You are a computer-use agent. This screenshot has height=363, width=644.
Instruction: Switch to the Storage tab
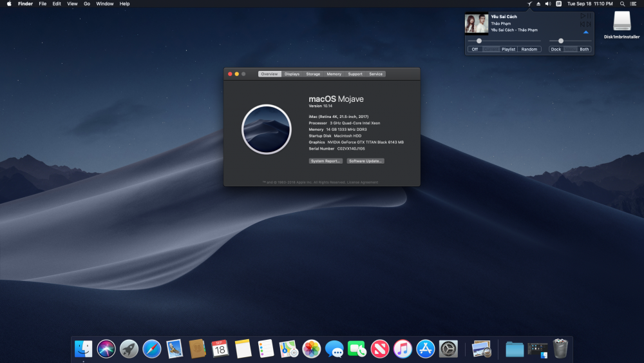[x=313, y=74]
